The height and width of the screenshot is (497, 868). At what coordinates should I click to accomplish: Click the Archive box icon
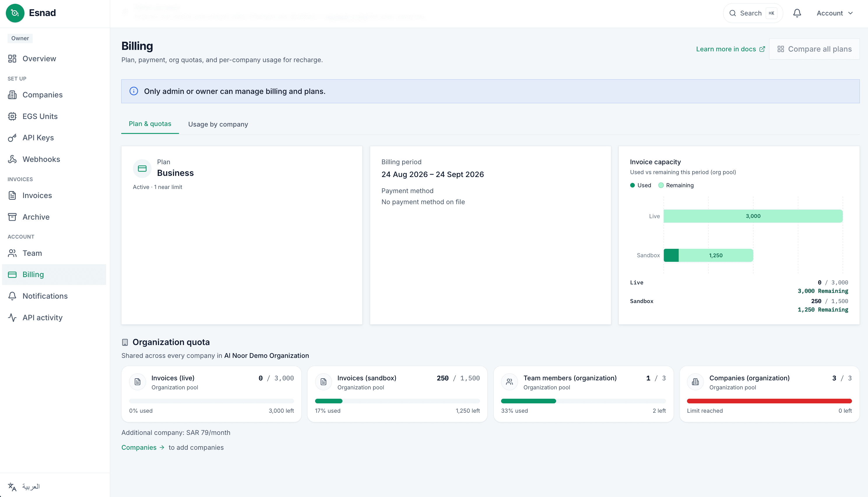click(12, 217)
